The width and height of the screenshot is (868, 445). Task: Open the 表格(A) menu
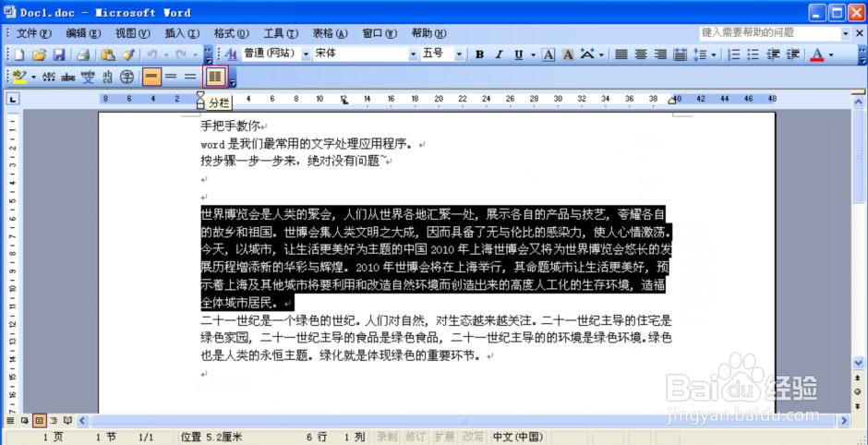[x=331, y=33]
